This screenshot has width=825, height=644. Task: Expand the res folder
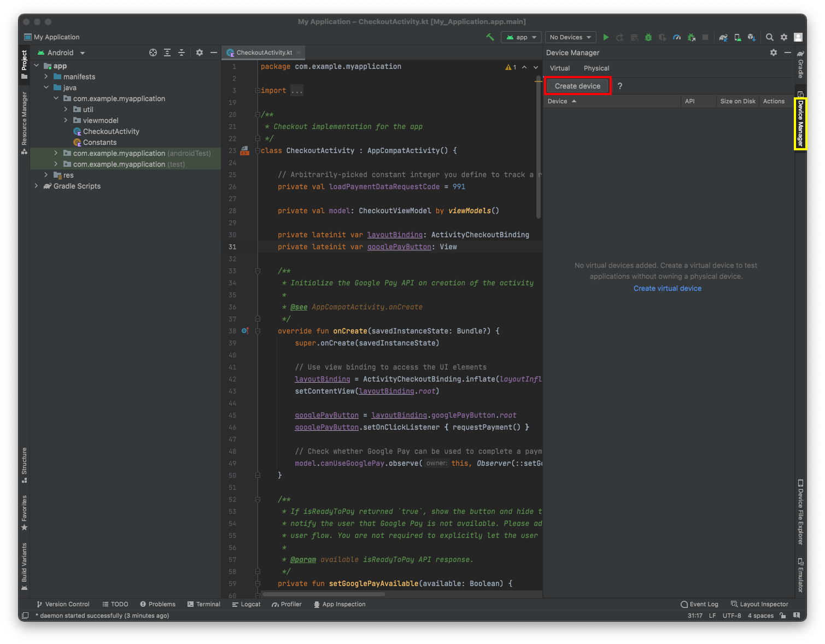[x=46, y=175]
